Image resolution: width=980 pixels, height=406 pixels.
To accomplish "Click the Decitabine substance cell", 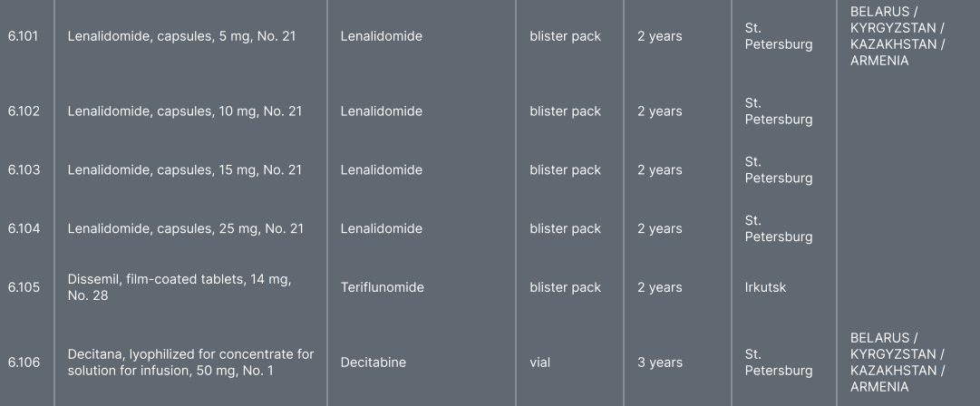I will (x=373, y=362).
